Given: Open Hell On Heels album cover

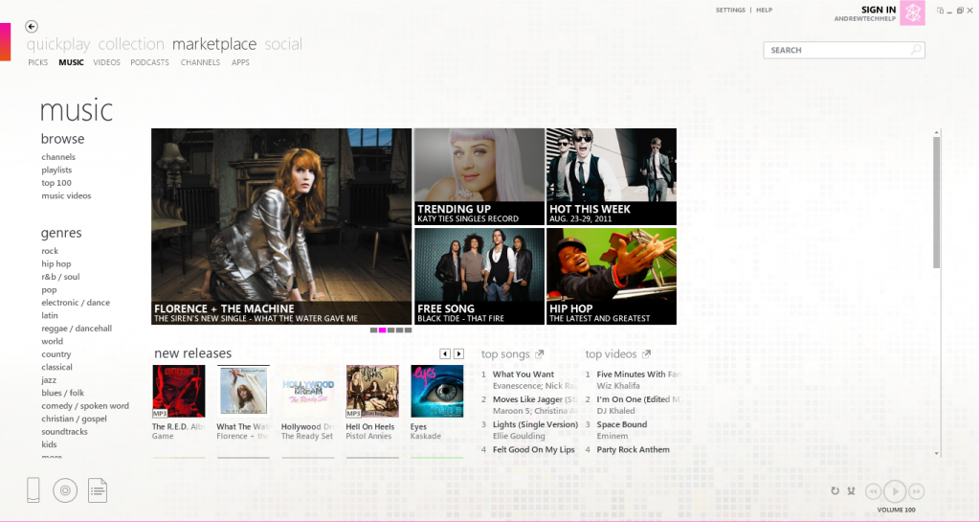Looking at the screenshot, I should 372,392.
